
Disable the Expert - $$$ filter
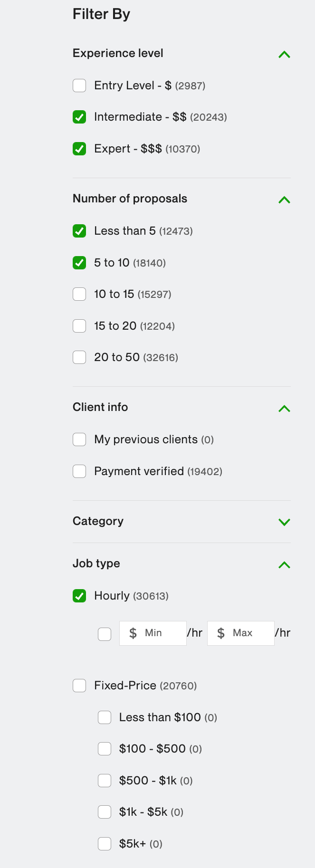point(79,148)
